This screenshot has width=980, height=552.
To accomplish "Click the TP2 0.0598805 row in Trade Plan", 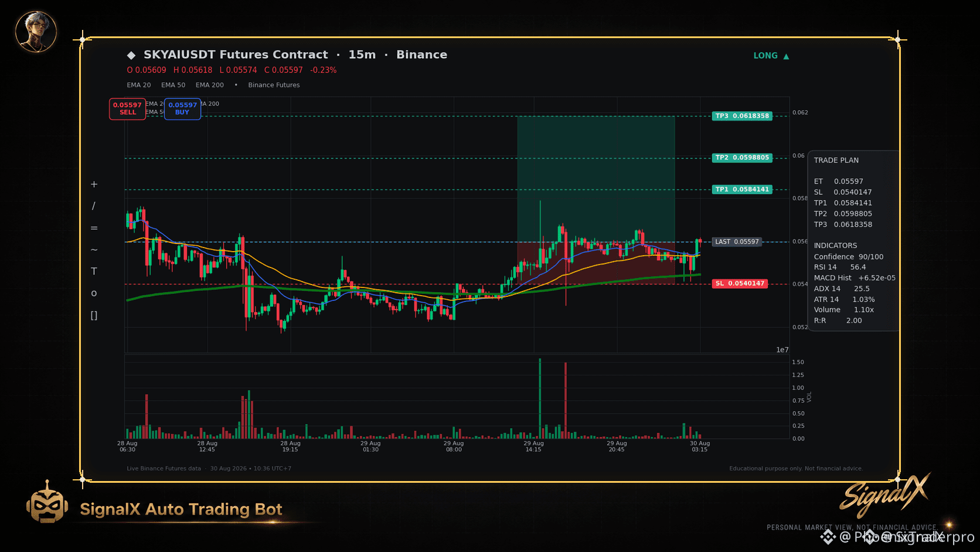I will click(843, 214).
